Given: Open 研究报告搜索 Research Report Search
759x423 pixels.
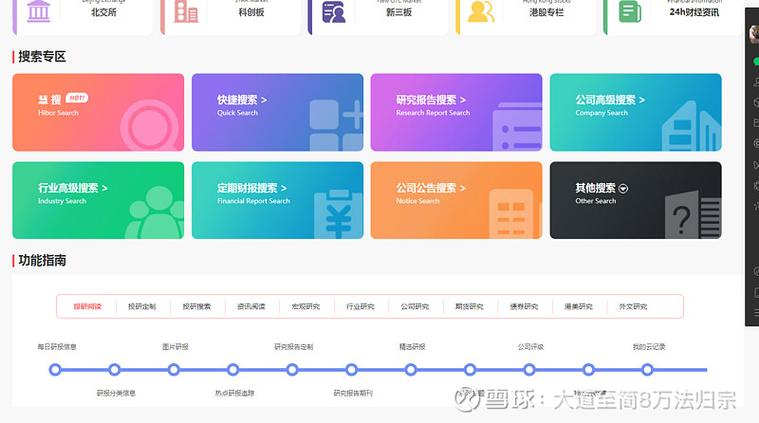Looking at the screenshot, I should point(456,112).
